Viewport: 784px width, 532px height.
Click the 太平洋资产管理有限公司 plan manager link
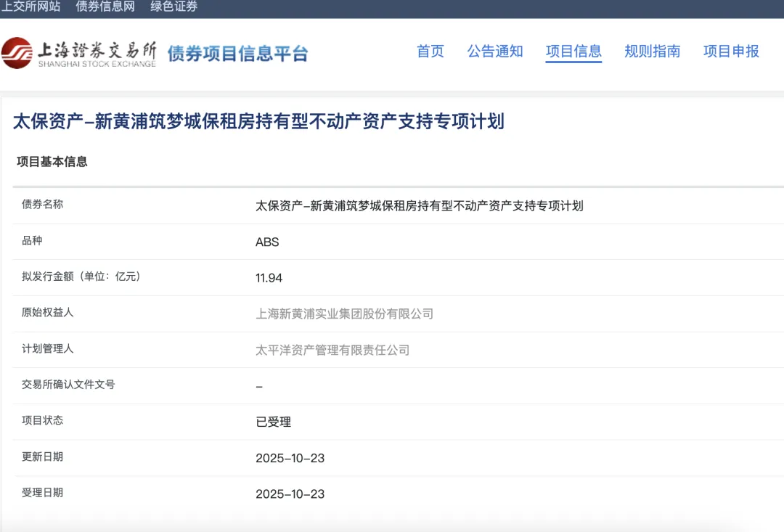(x=332, y=350)
